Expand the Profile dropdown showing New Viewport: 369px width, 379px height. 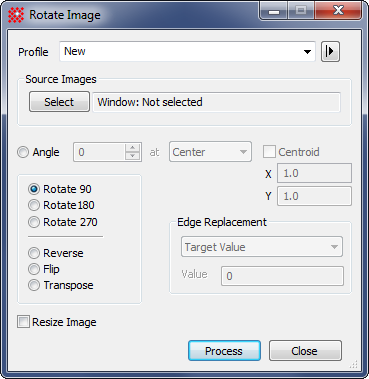pos(187,51)
